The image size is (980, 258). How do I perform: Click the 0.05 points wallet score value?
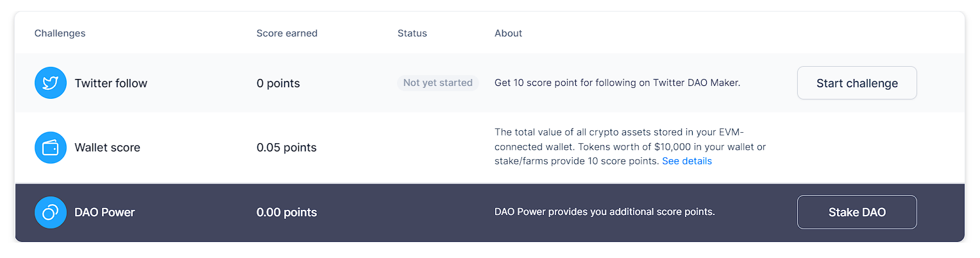pos(286,148)
